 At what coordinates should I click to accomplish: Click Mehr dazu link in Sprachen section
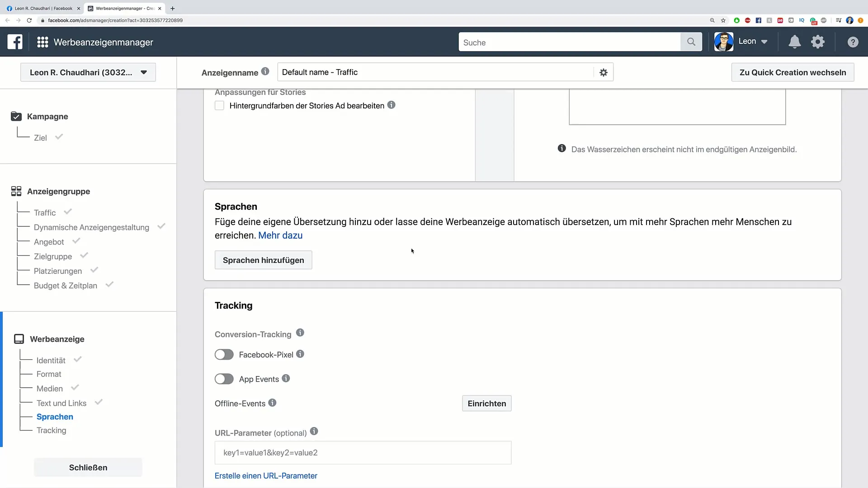280,235
